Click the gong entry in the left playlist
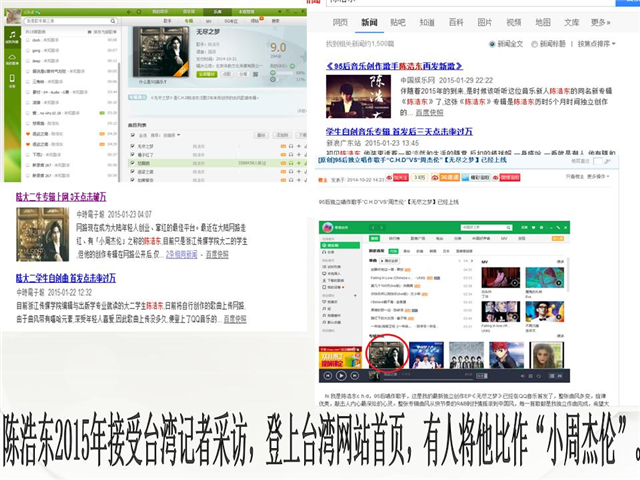The image size is (640, 480). tap(45, 50)
